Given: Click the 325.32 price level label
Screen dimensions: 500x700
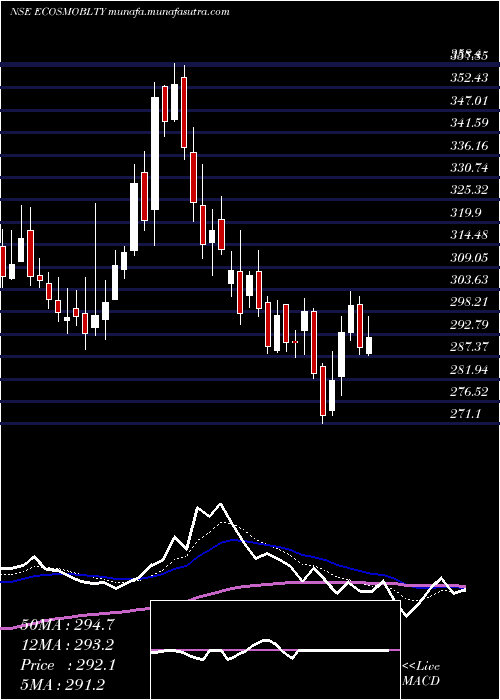Looking at the screenshot, I should (468, 190).
